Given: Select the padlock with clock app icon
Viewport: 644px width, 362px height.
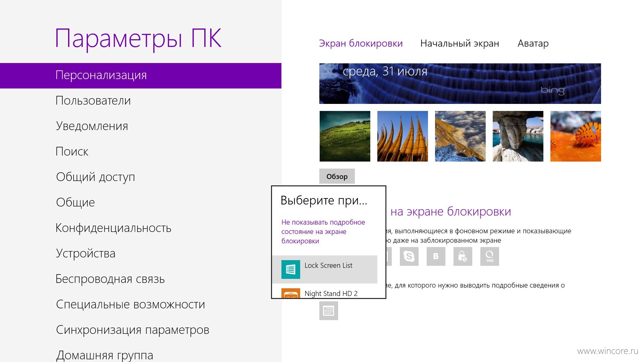Looking at the screenshot, I should [463, 256].
